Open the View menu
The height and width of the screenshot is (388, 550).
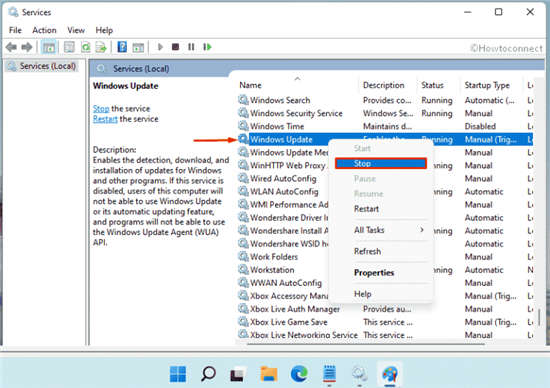click(76, 30)
